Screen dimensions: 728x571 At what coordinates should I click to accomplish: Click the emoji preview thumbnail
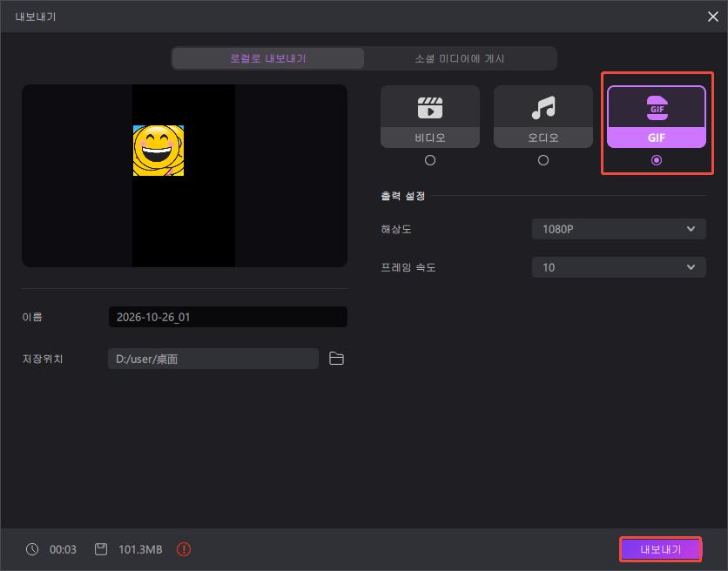click(x=158, y=151)
